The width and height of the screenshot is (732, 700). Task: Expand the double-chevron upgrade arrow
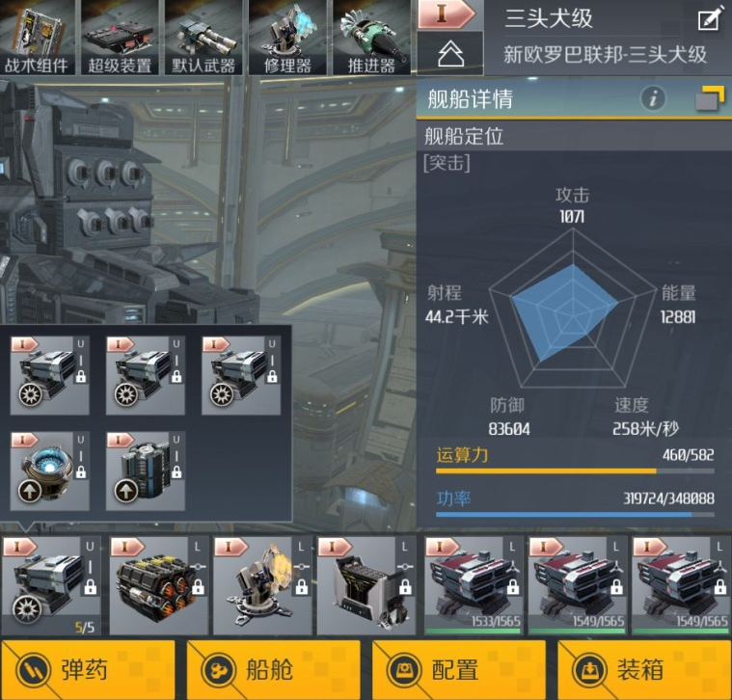coord(450,54)
